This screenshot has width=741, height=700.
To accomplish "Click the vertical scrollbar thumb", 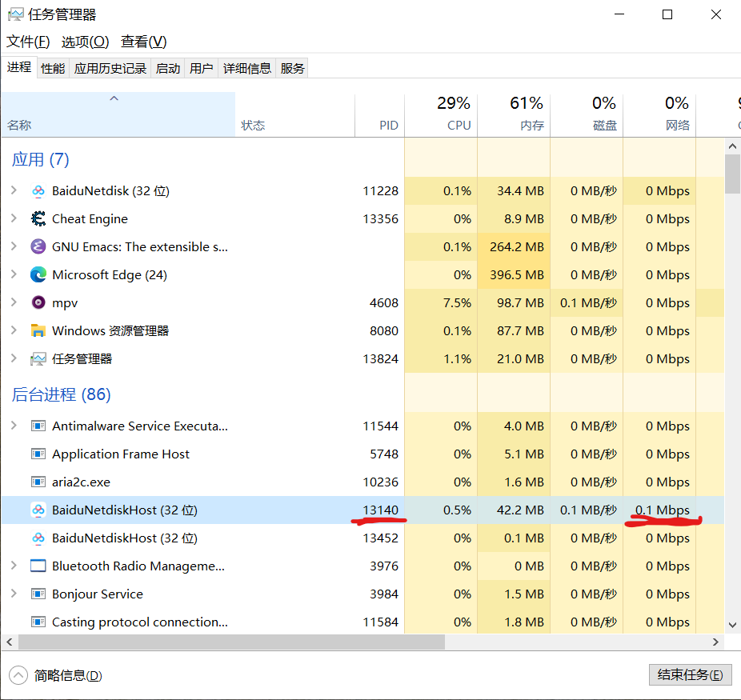I will click(x=732, y=174).
